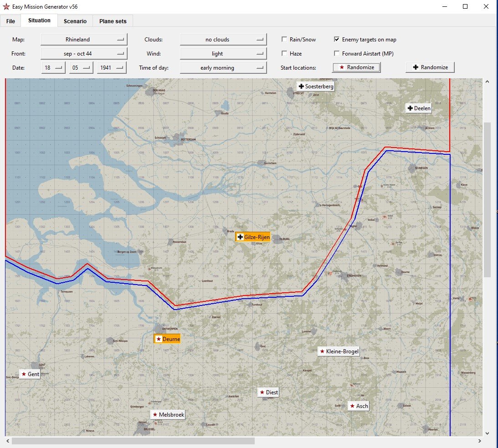The image size is (498, 448).
Task: Select the Gent airfield marker
Action: [x=30, y=374]
